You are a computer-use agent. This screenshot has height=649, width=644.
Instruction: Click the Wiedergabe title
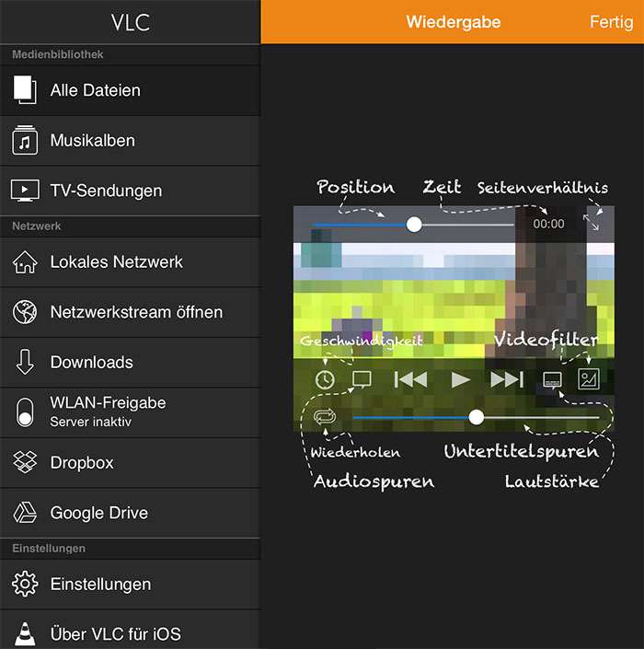coord(454,22)
